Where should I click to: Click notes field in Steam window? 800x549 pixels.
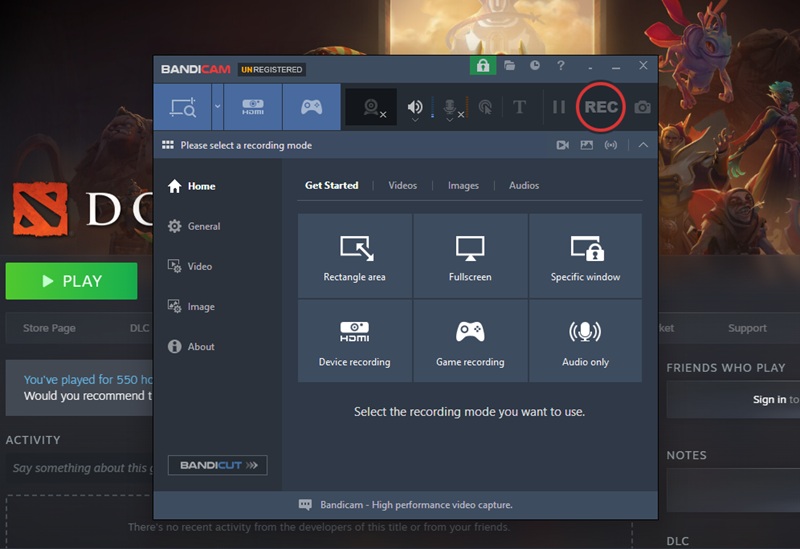click(x=733, y=490)
